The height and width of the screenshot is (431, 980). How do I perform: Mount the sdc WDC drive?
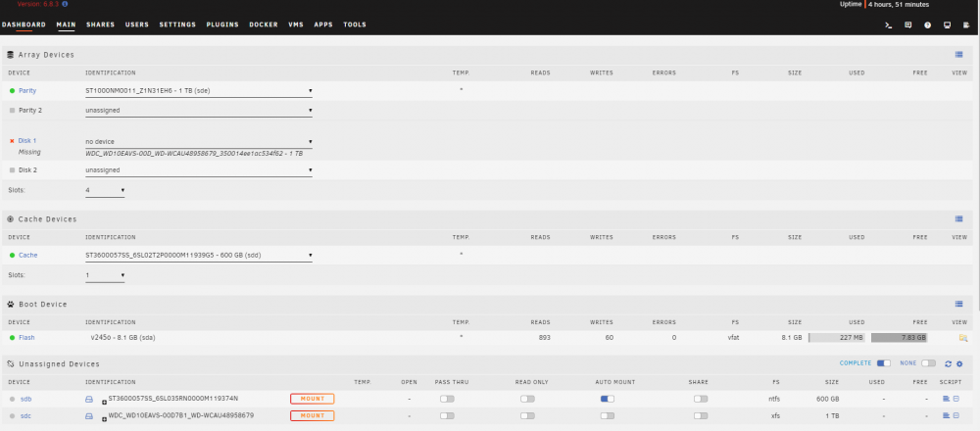312,415
